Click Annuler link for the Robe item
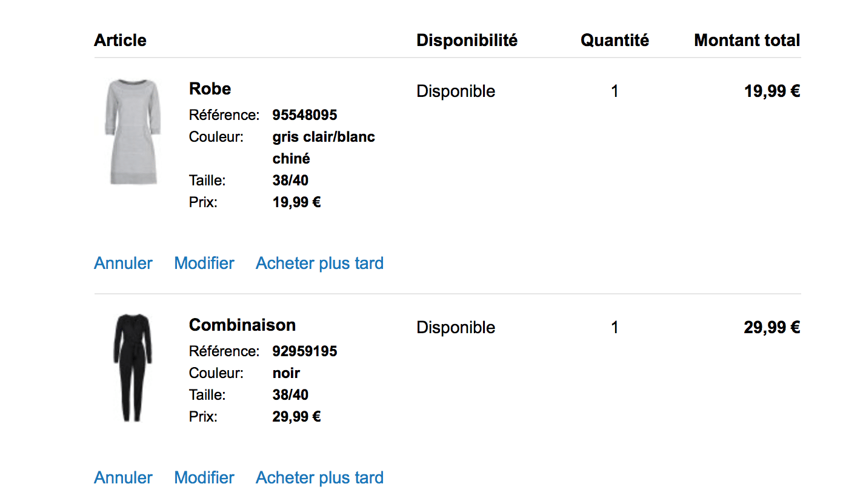The width and height of the screenshot is (863, 504). coord(123,264)
